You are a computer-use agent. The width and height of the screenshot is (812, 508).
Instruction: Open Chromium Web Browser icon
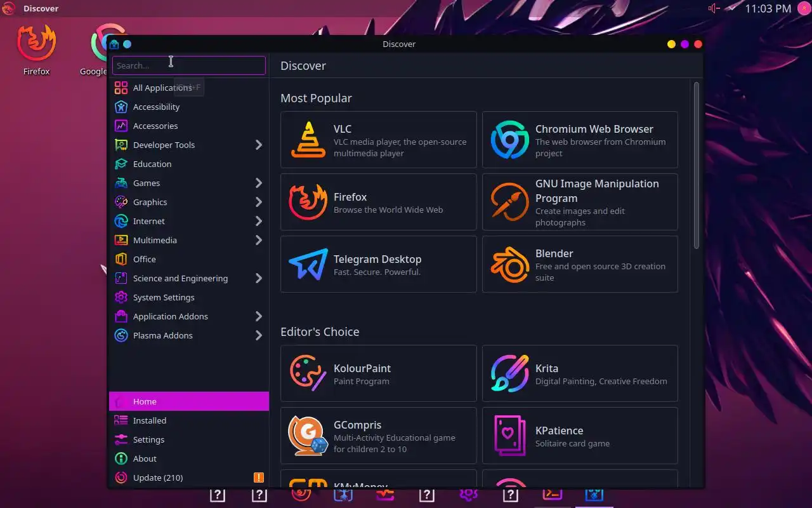point(509,140)
